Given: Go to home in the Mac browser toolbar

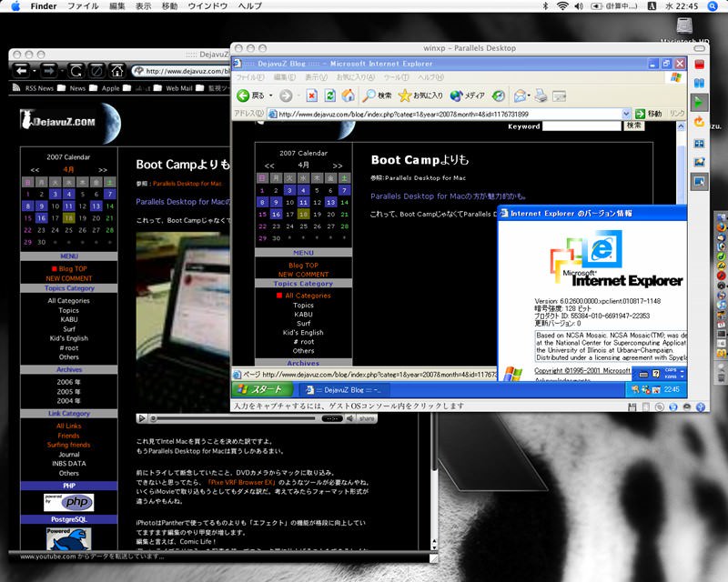Looking at the screenshot, I should tap(117, 71).
